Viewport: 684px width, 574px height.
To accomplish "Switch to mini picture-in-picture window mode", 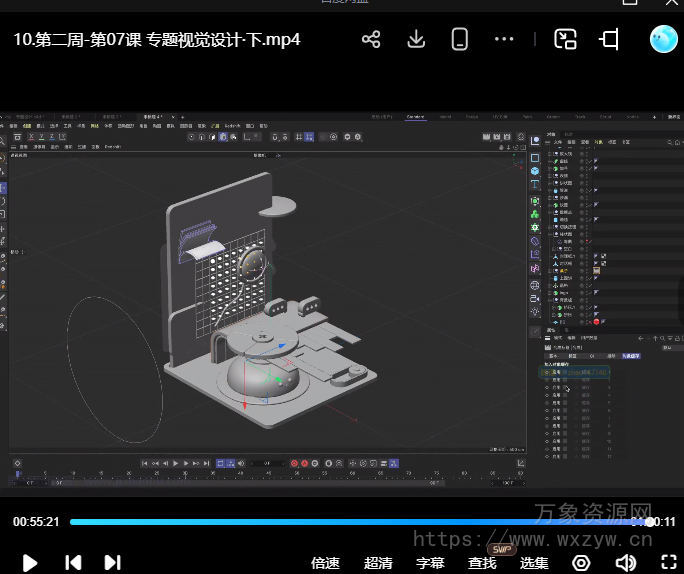I will (566, 40).
